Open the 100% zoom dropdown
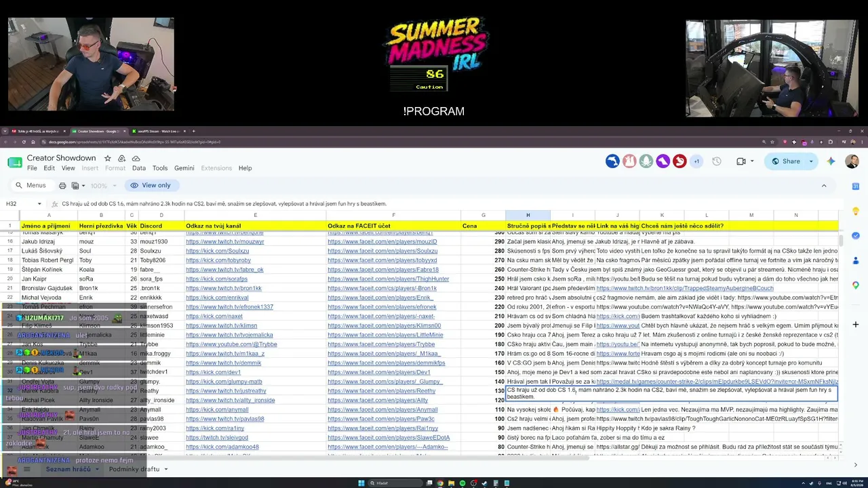This screenshot has width=868, height=488. [102, 186]
